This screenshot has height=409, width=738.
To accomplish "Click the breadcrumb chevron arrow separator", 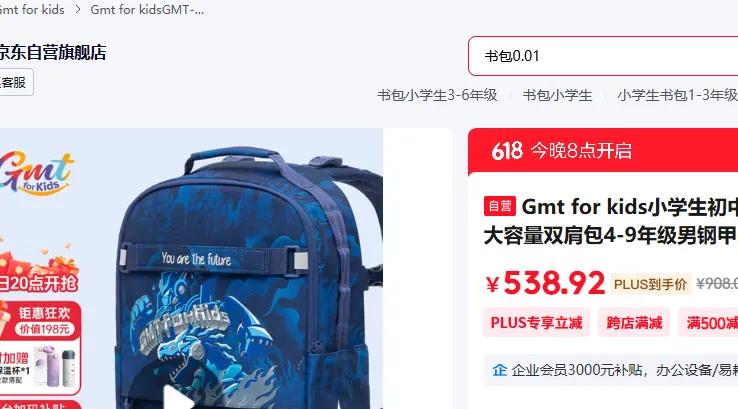I will tap(78, 9).
